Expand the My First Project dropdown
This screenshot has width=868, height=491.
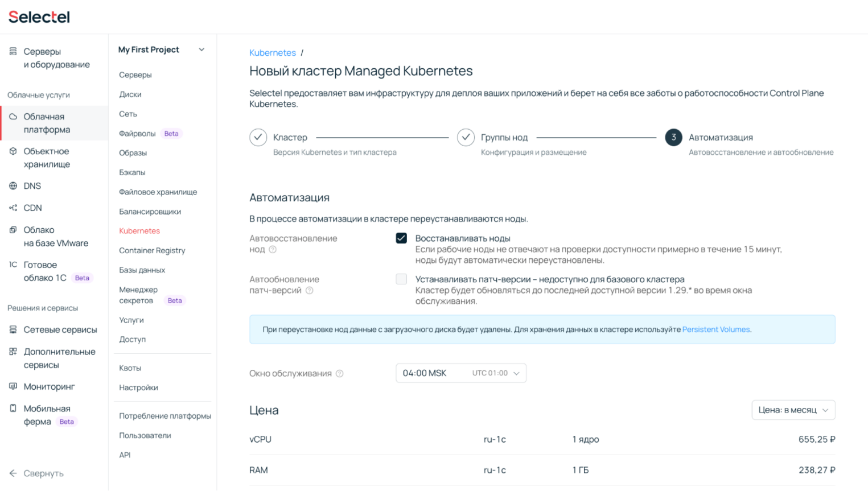201,50
